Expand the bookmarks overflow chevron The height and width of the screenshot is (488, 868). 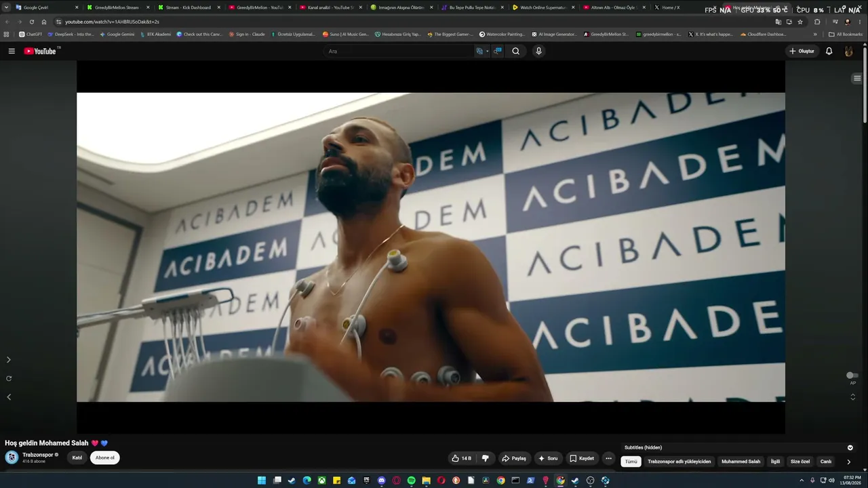(x=816, y=34)
